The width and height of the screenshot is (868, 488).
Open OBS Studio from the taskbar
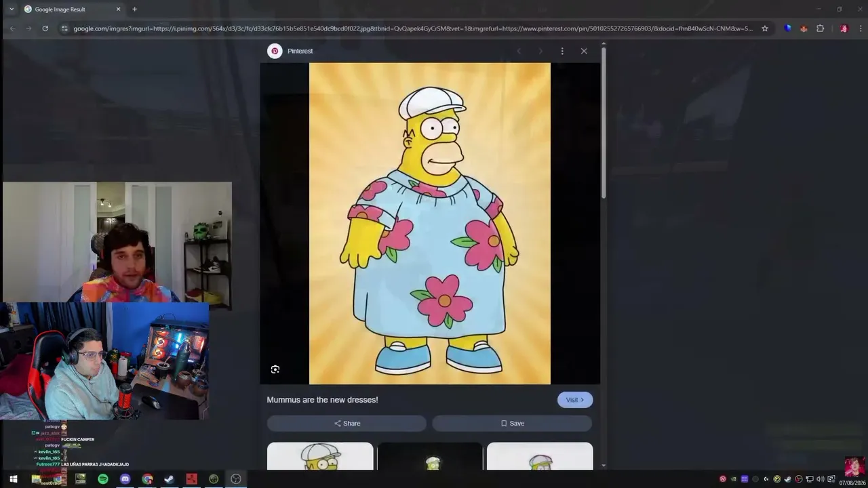coord(236,479)
